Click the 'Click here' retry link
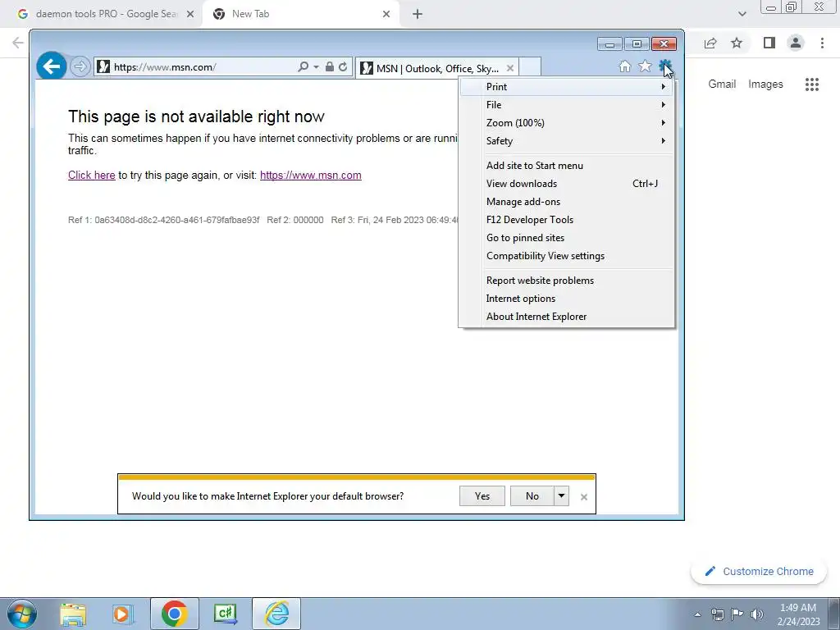Viewport: 840px width, 630px height. (92, 176)
